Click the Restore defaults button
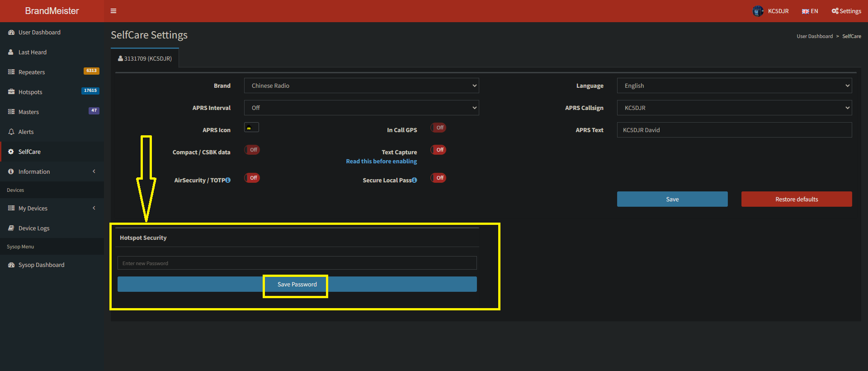The image size is (868, 371). point(797,199)
